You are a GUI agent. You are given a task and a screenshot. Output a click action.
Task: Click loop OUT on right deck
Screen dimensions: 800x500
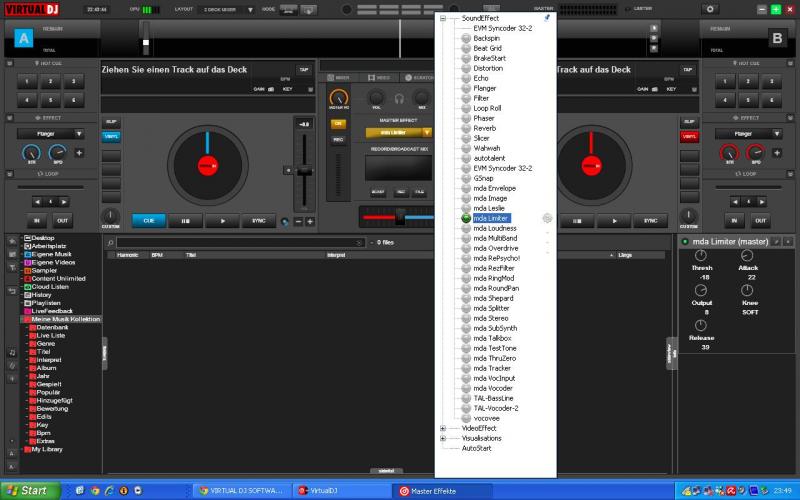(760, 221)
